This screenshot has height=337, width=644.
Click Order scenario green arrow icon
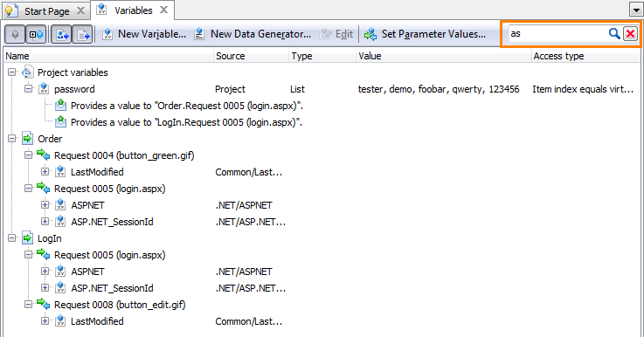click(27, 138)
